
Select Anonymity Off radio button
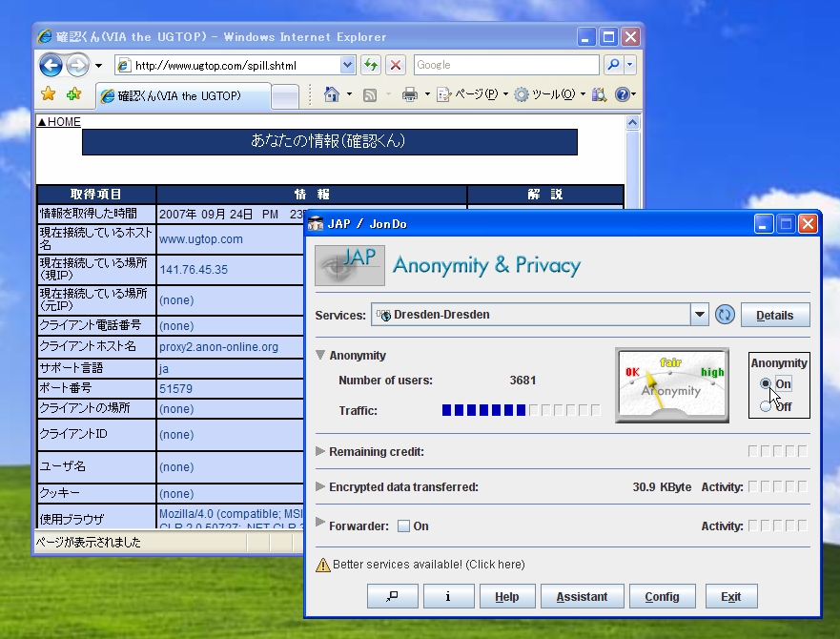(766, 406)
